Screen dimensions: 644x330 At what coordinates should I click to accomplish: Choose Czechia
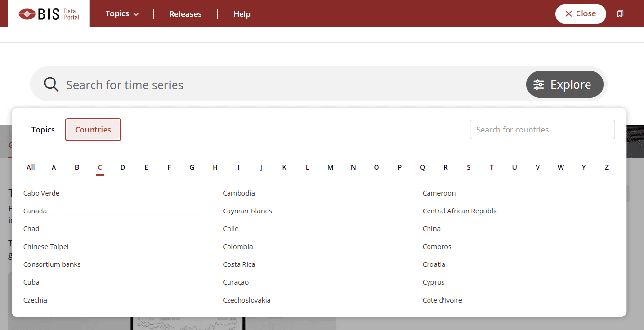tap(35, 300)
